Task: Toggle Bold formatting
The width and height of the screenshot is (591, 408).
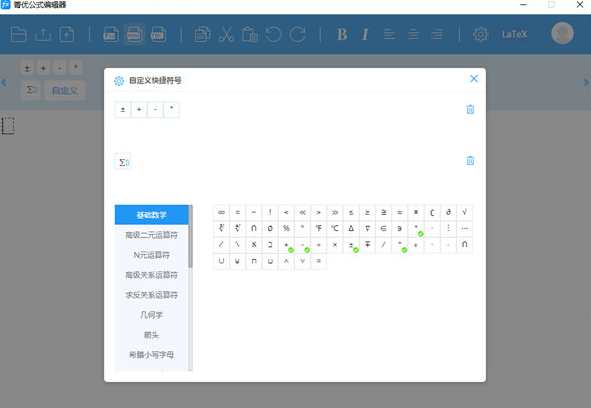Action: click(342, 35)
